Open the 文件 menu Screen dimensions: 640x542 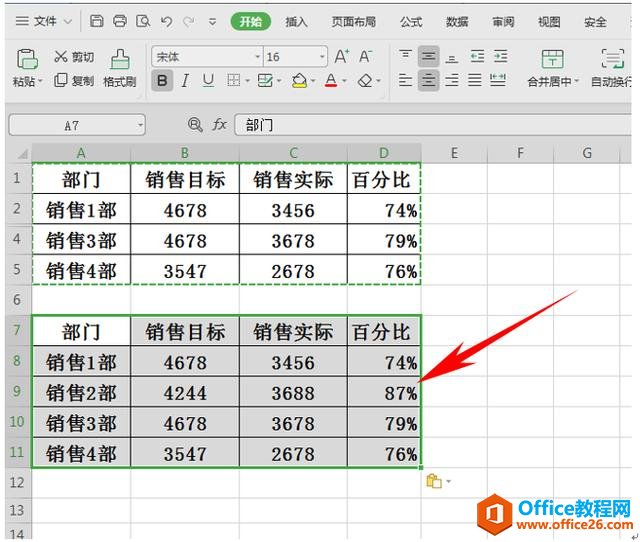[x=44, y=21]
